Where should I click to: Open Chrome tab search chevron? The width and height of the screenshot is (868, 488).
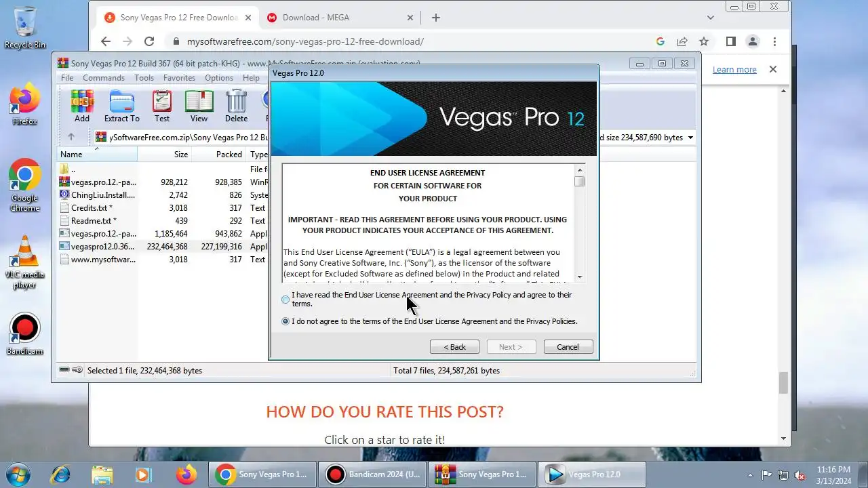(711, 18)
